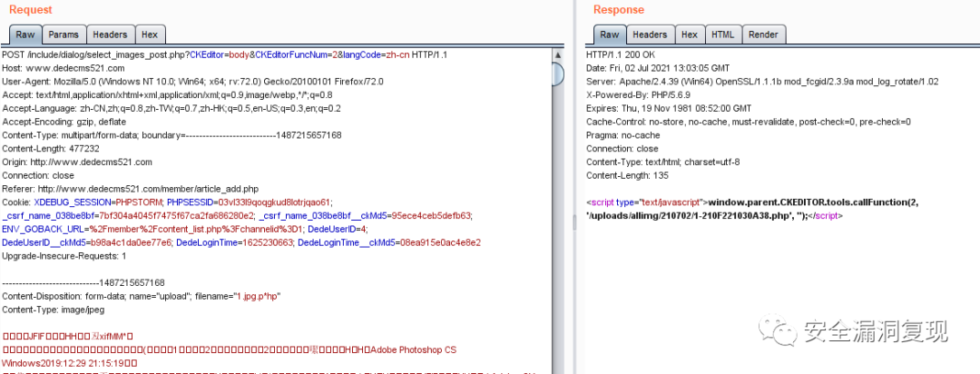
Task: Open the Request Hex tab
Action: (150, 34)
